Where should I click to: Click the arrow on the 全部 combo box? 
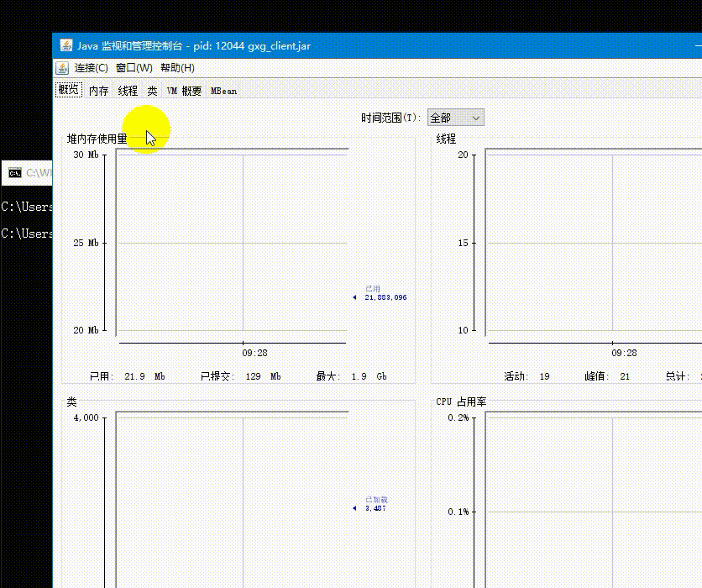click(x=477, y=117)
